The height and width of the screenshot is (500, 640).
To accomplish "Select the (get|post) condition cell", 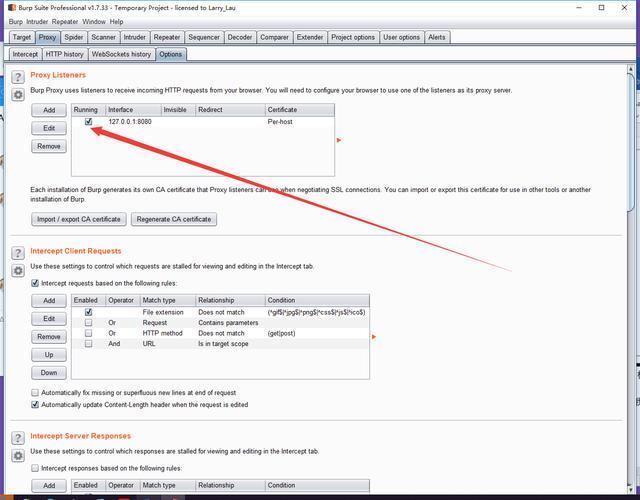I will 317,333.
